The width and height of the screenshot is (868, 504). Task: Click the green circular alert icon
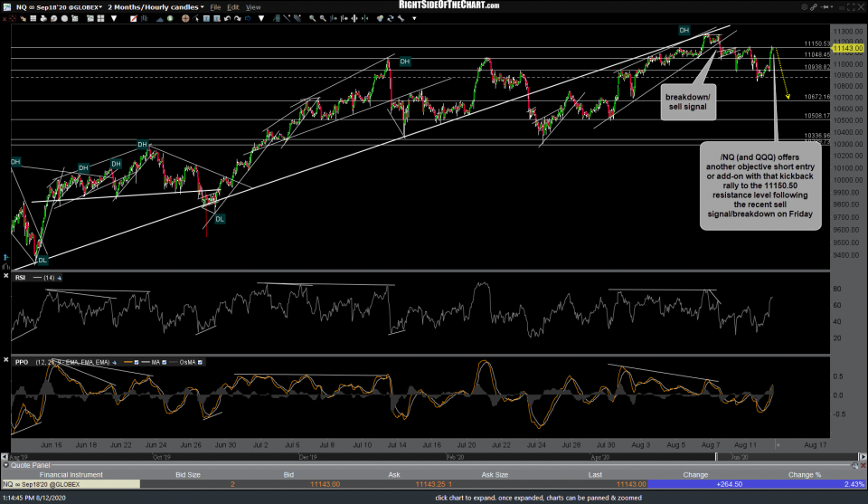click(x=170, y=18)
